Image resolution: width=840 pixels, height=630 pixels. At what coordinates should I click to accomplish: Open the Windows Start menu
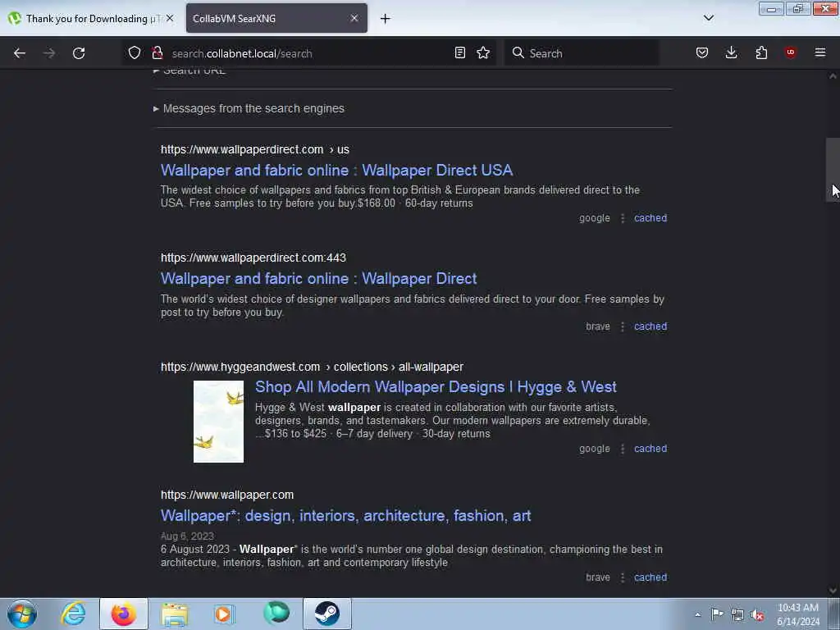click(22, 614)
